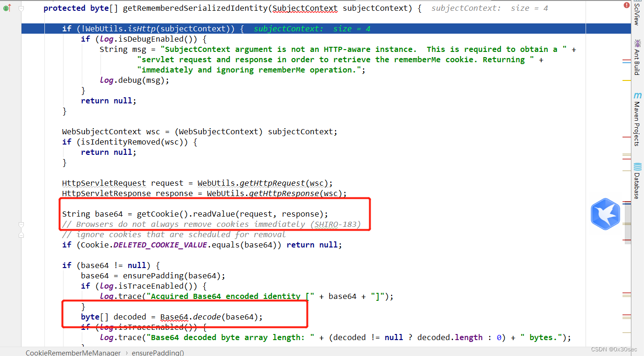
Task: Click the red error indicator atop the editor
Action: [x=626, y=5]
